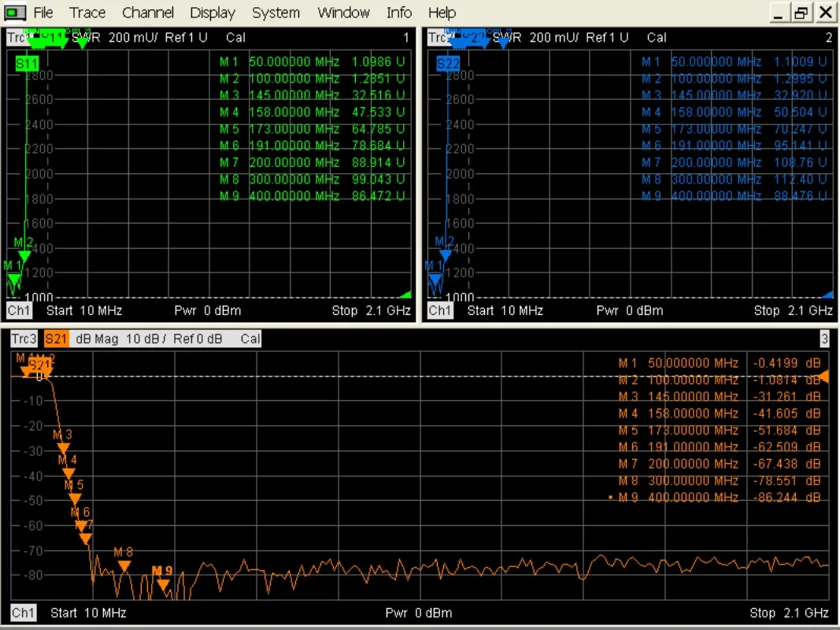Click orange reference triangle at 0 dB line
The height and width of the screenshot is (630, 840).
click(824, 376)
